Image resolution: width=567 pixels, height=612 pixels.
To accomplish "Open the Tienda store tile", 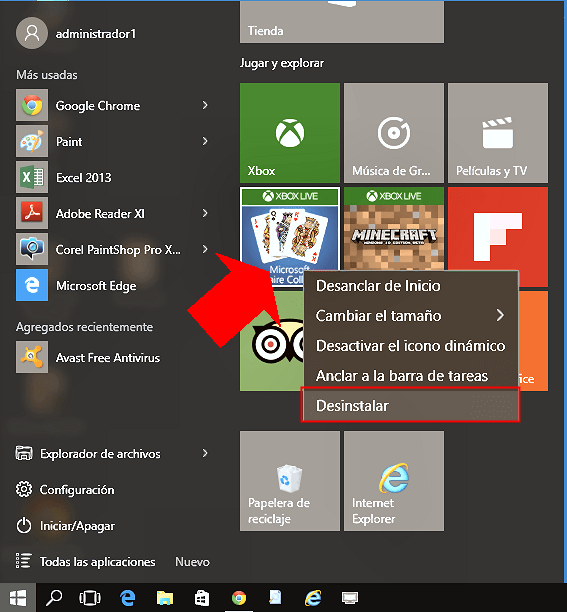I will [x=342, y=21].
